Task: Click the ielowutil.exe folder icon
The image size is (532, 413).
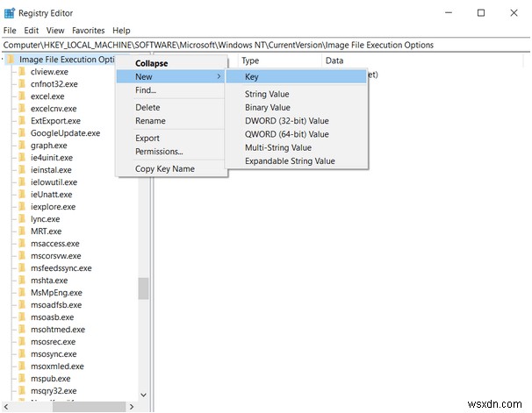Action: point(22,182)
